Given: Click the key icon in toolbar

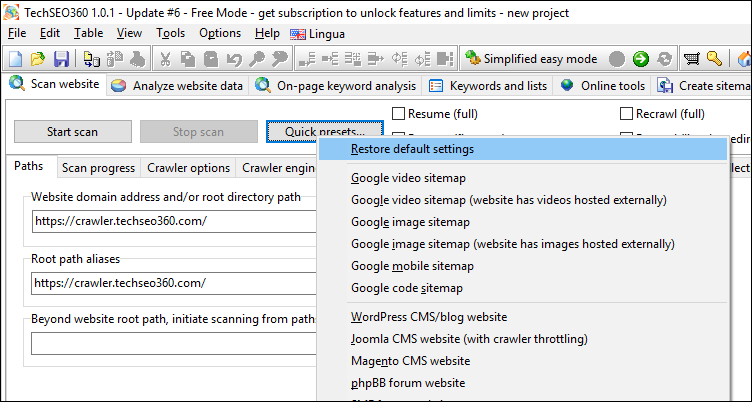Looking at the screenshot, I should (714, 59).
